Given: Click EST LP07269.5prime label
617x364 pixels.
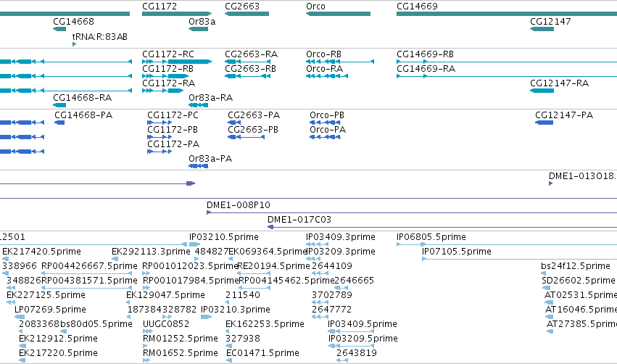Looking at the screenshot, I should click(x=50, y=310).
